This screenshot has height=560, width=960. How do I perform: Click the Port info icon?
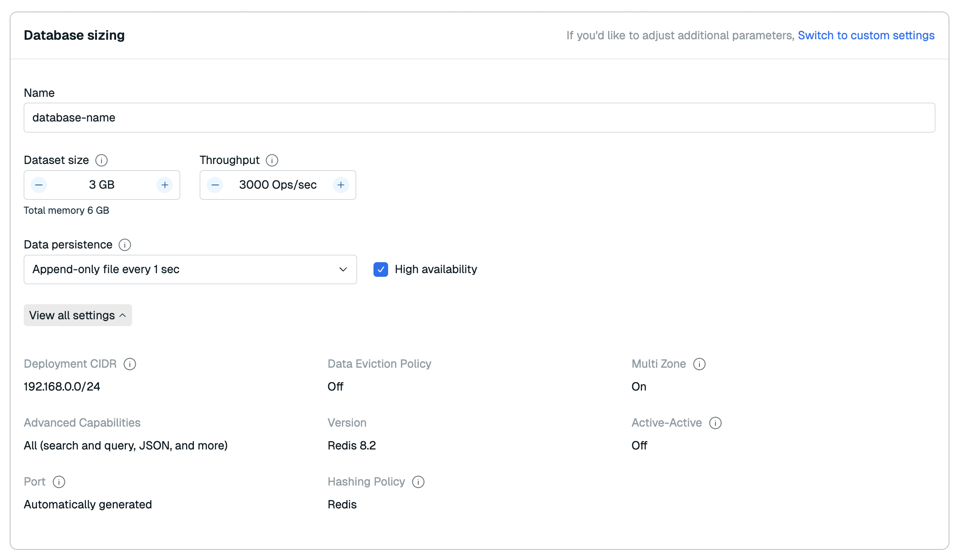click(59, 482)
